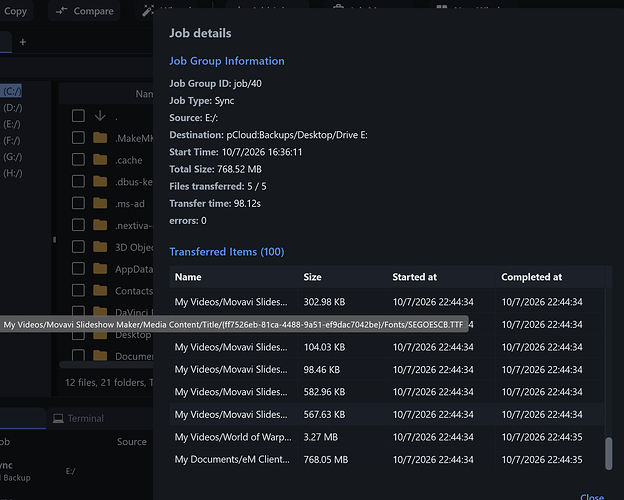Click the .cache folder icon
Image resolution: width=624 pixels, height=500 pixels.
click(100, 160)
